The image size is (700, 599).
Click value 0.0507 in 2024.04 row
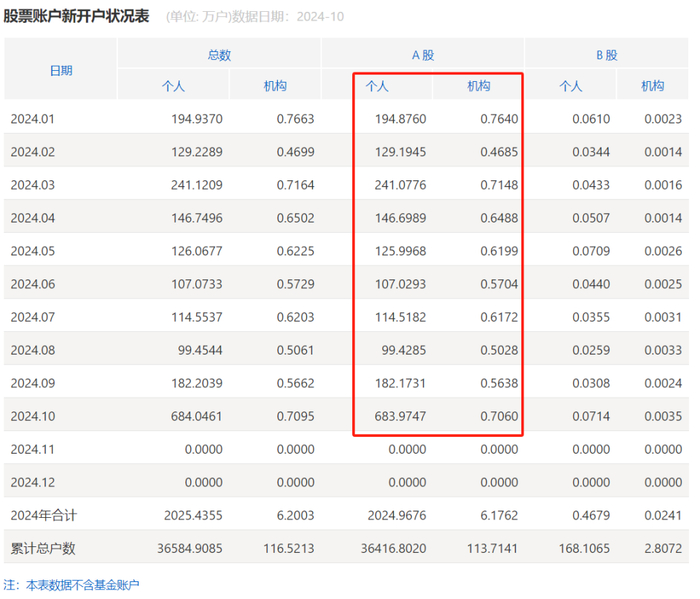(591, 218)
